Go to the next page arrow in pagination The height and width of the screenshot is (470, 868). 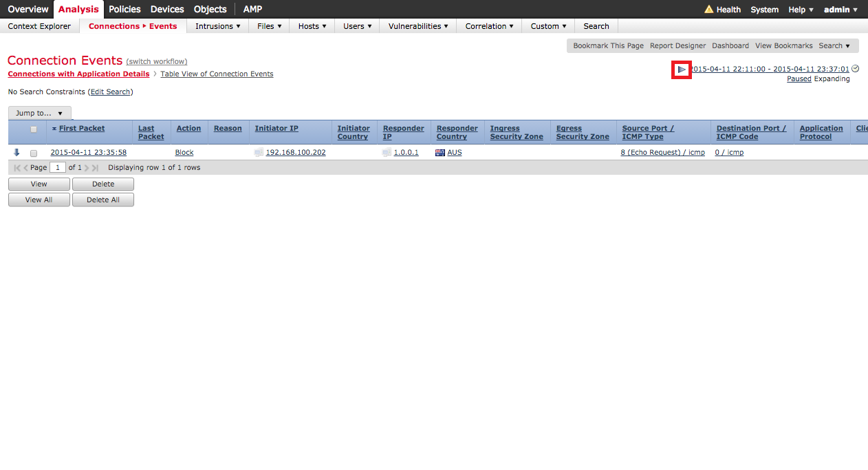(87, 168)
